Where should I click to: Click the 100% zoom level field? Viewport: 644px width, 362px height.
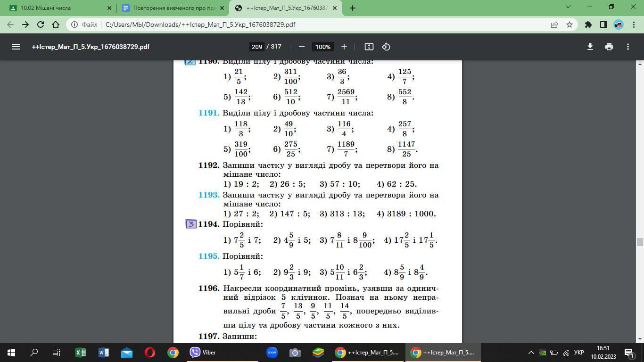point(323,47)
